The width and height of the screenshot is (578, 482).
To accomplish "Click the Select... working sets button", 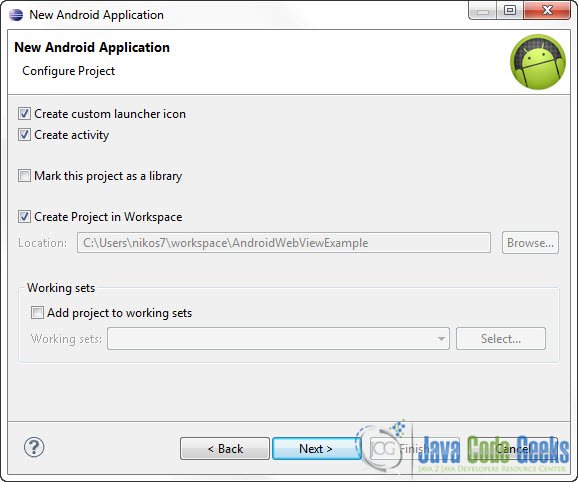I will click(501, 339).
